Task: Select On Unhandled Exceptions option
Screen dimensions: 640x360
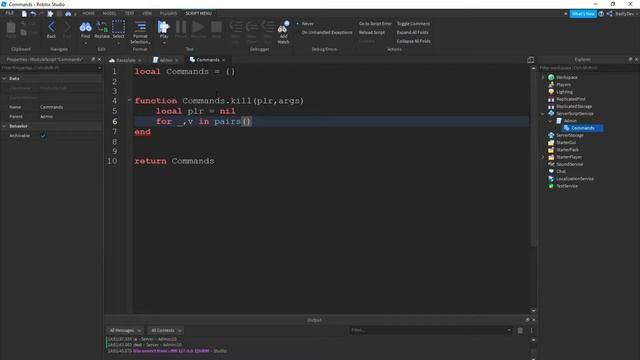Action: pyautogui.click(x=327, y=33)
